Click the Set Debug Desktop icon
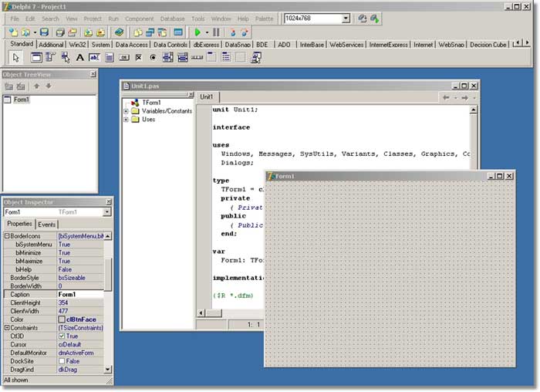Viewport: 540px width, 392px height. (375, 19)
